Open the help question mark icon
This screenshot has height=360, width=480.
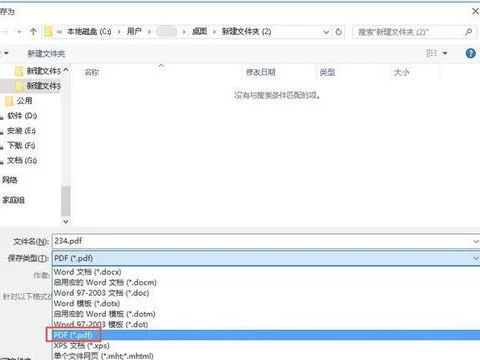470,53
